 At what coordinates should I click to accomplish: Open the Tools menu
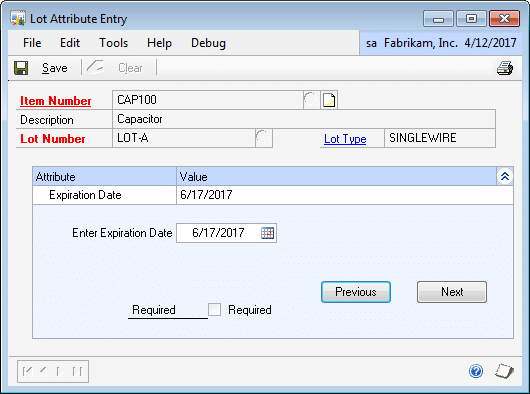pos(114,43)
